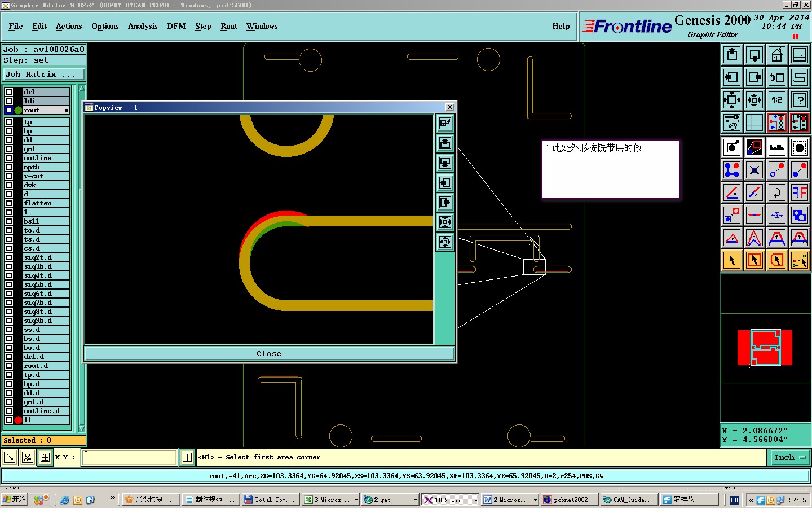The width and height of the screenshot is (812, 508).
Task: Open the wrench and palette settings icon
Action: [732, 122]
